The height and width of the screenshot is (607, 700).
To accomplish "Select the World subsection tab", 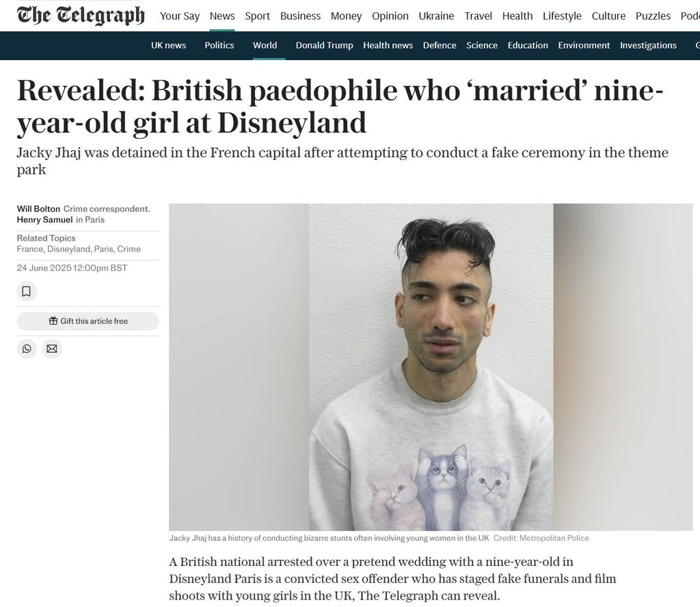I will (265, 46).
